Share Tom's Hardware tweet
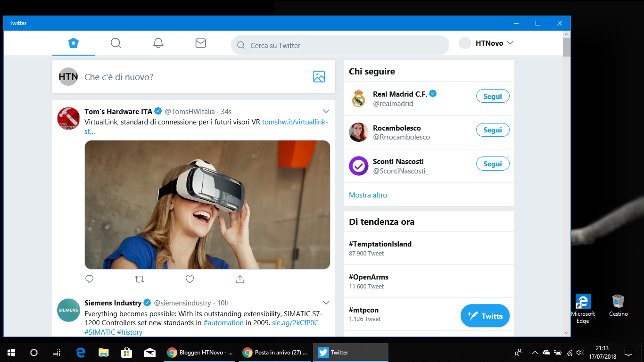This screenshot has width=644, height=362. coord(240,279)
